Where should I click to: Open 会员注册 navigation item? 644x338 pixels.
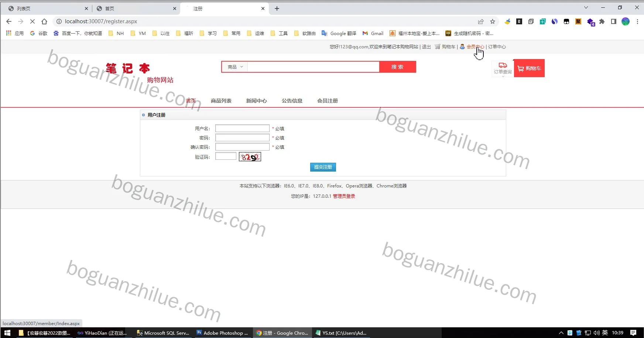coord(328,101)
